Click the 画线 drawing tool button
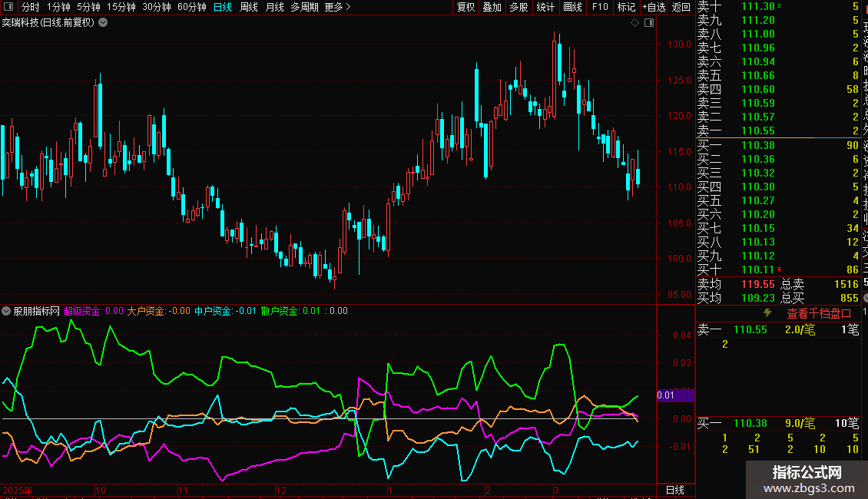Image resolution: width=868 pixels, height=499 pixels. point(572,7)
